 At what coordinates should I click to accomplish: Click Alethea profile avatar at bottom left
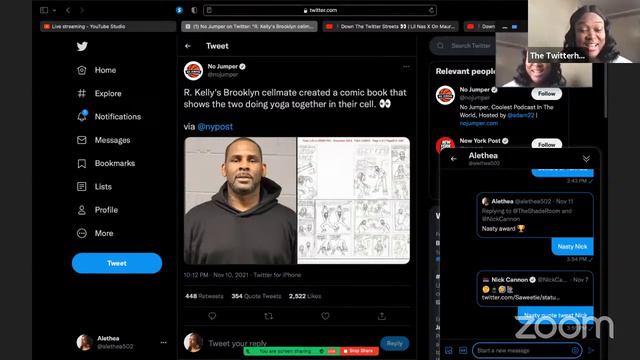[x=84, y=342]
